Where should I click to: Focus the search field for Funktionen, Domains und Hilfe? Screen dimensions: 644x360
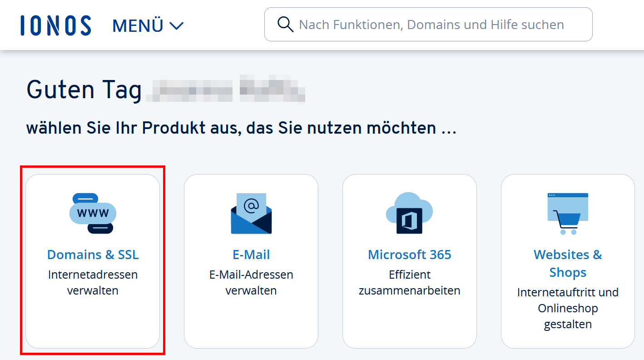click(x=428, y=25)
